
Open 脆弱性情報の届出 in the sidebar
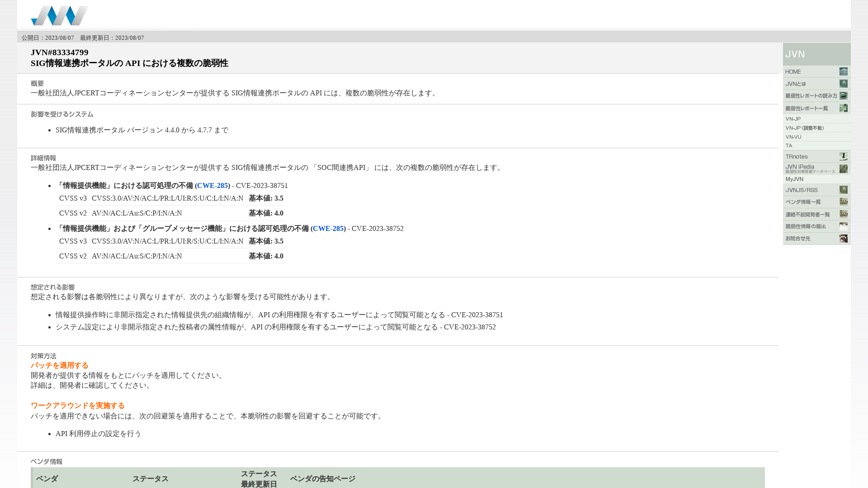816,227
